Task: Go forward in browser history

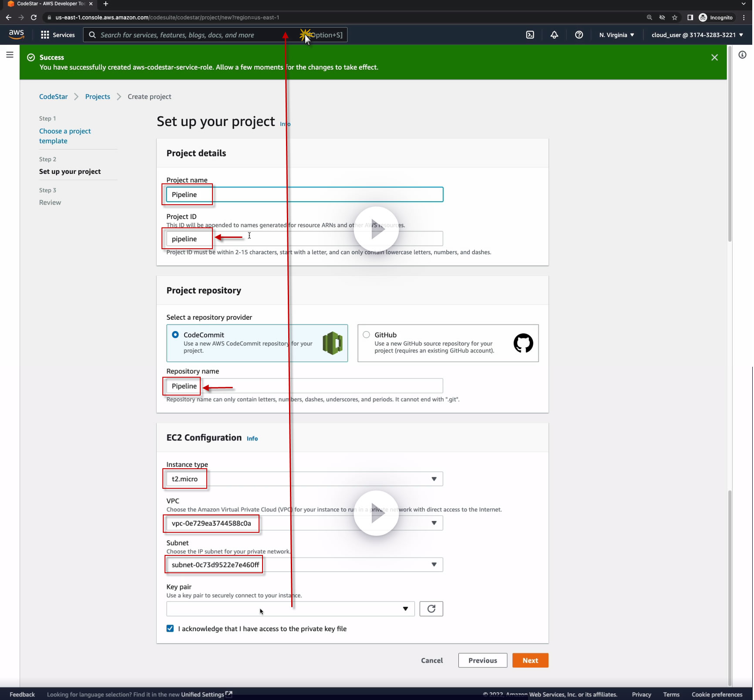Action: 21,17
